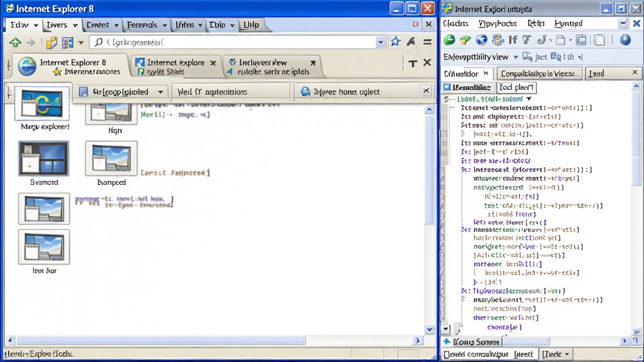Image resolution: width=644 pixels, height=362 pixels.
Task: Open the last 'Lltp' menu in the left window
Action: click(x=251, y=25)
